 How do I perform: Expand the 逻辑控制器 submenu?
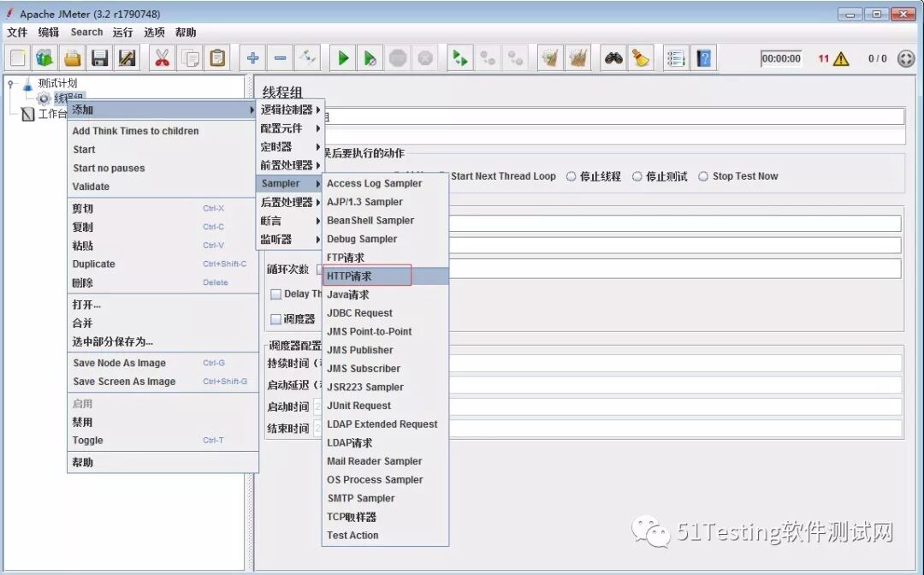(x=290, y=110)
